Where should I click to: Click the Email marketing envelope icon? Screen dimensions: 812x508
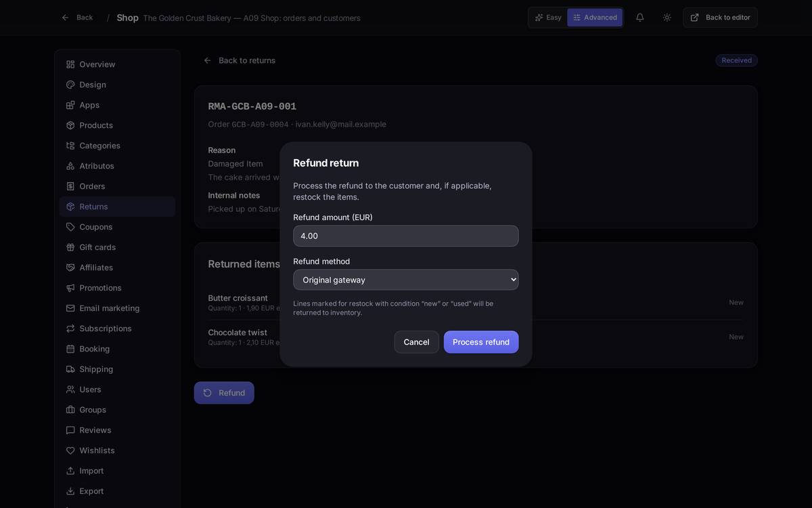pyautogui.click(x=70, y=308)
